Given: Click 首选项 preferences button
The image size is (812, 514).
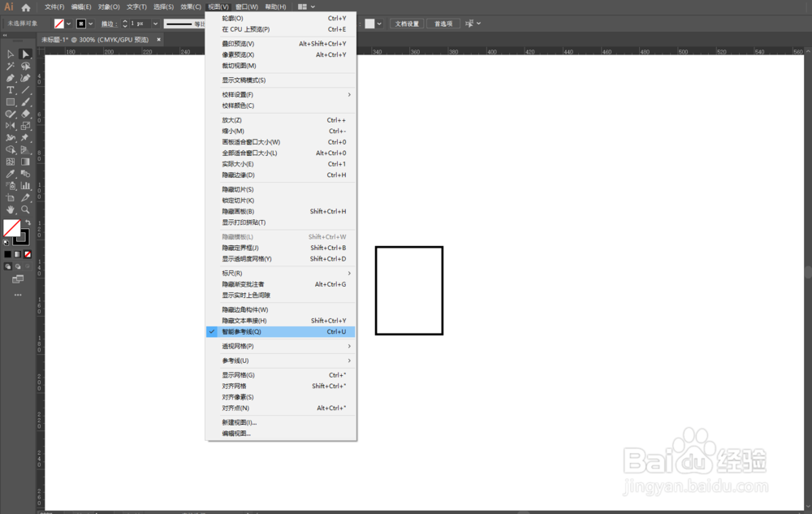Looking at the screenshot, I should 443,24.
